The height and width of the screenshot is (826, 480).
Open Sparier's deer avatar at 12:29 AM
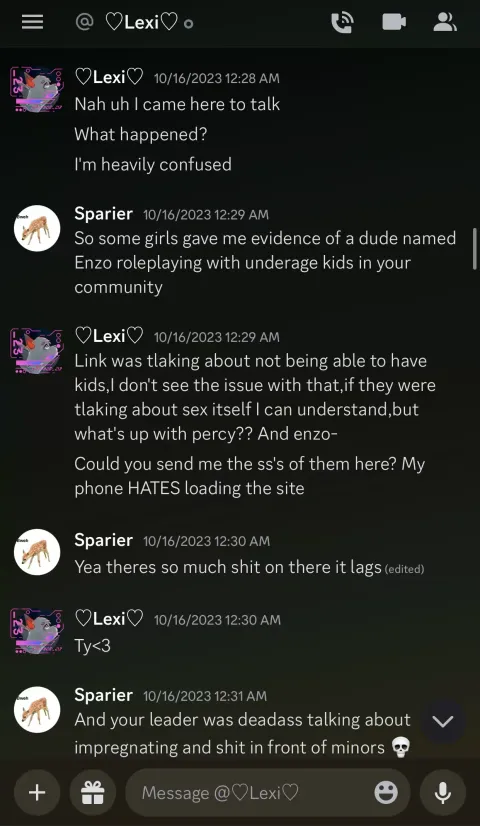[x=37, y=228]
